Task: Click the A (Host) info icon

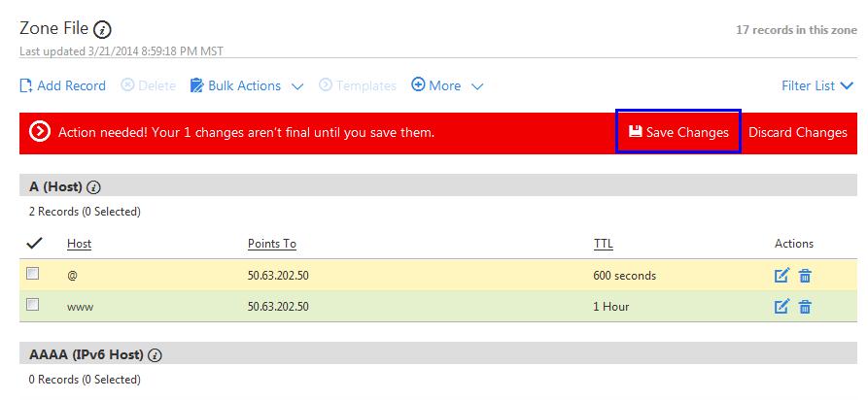Action: pos(93,187)
